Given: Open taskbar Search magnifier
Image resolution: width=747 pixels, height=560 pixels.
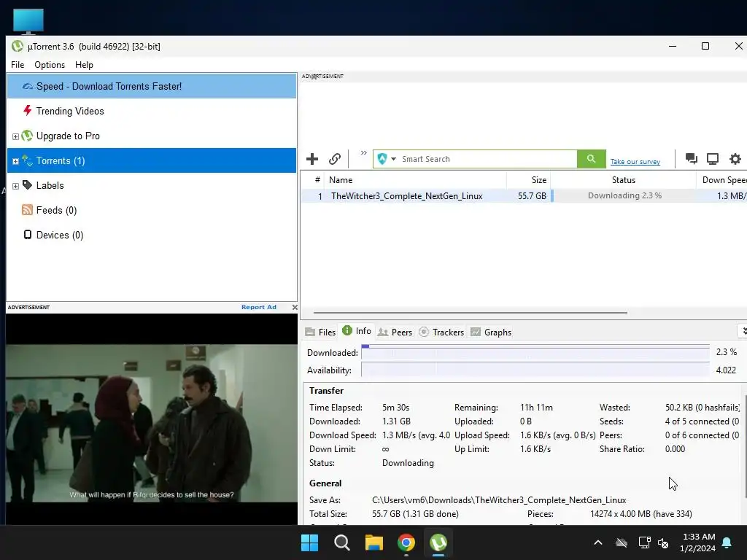Looking at the screenshot, I should coord(342,542).
